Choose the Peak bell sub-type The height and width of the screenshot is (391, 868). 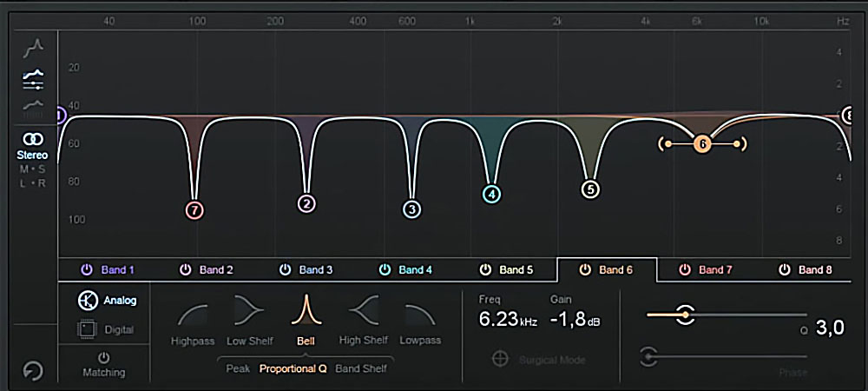tap(238, 368)
